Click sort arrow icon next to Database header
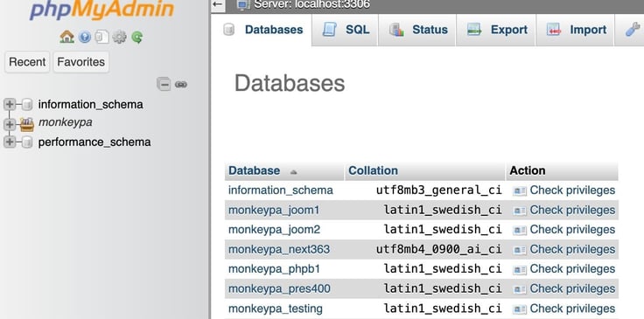644x319 pixels. click(293, 172)
